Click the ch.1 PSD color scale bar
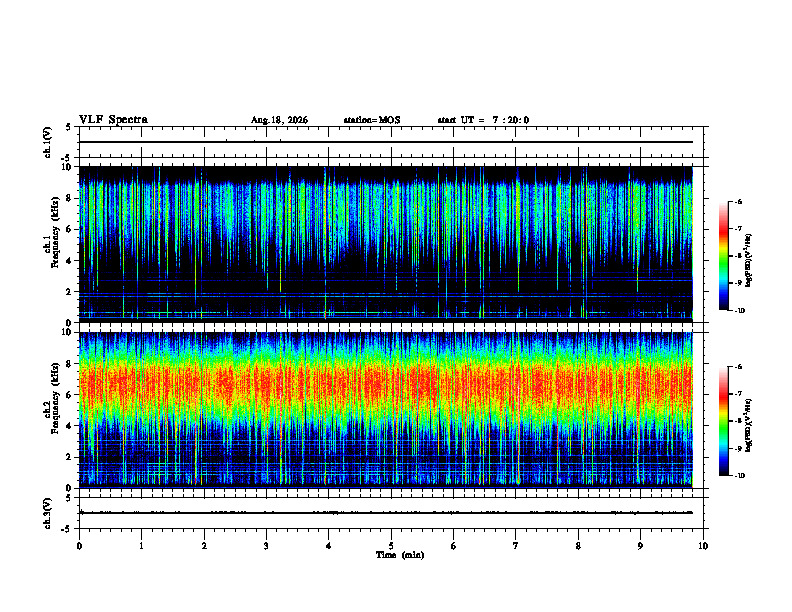 pos(724,256)
